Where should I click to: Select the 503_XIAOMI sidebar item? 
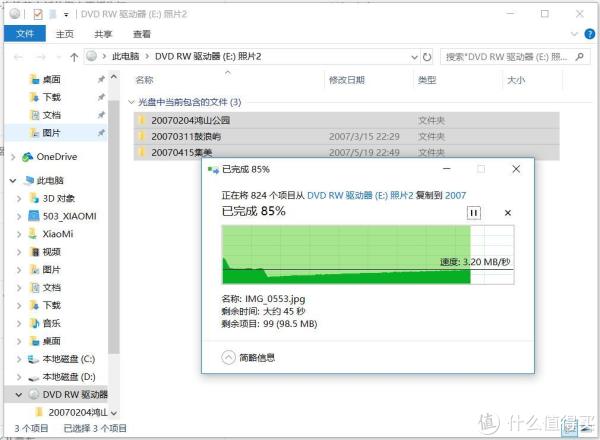70,216
